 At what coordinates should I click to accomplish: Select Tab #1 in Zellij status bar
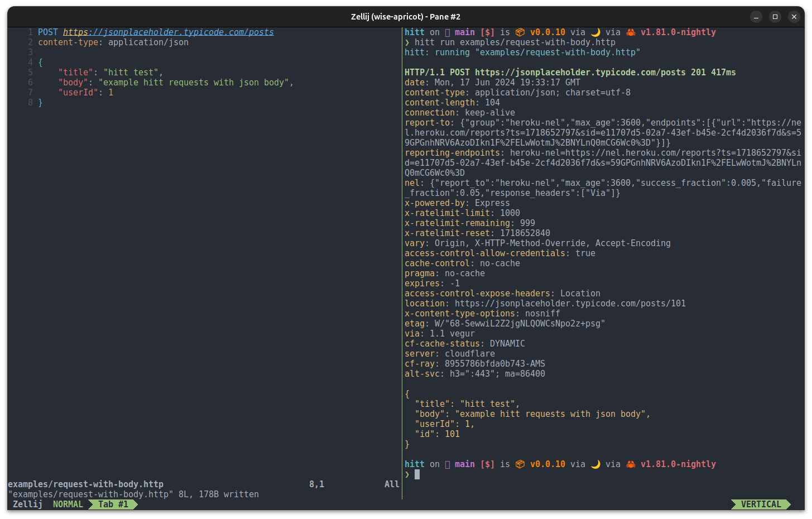[x=113, y=504]
